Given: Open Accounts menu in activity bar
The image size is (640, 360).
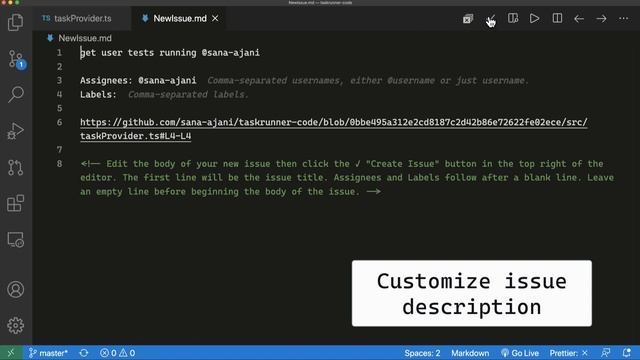Looking at the screenshot, I should [x=16, y=289].
